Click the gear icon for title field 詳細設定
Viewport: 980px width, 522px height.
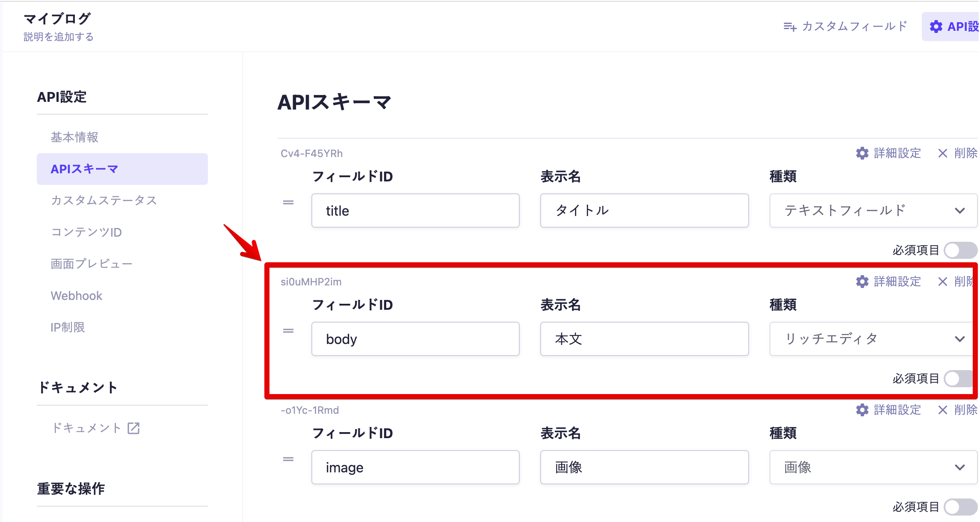[x=862, y=153]
